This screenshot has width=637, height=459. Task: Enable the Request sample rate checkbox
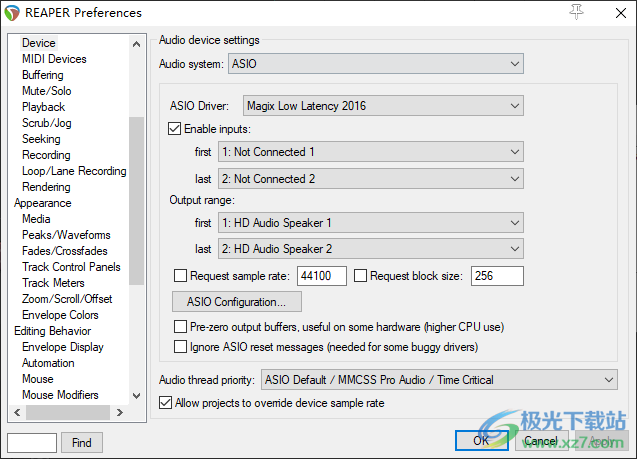[x=181, y=275]
